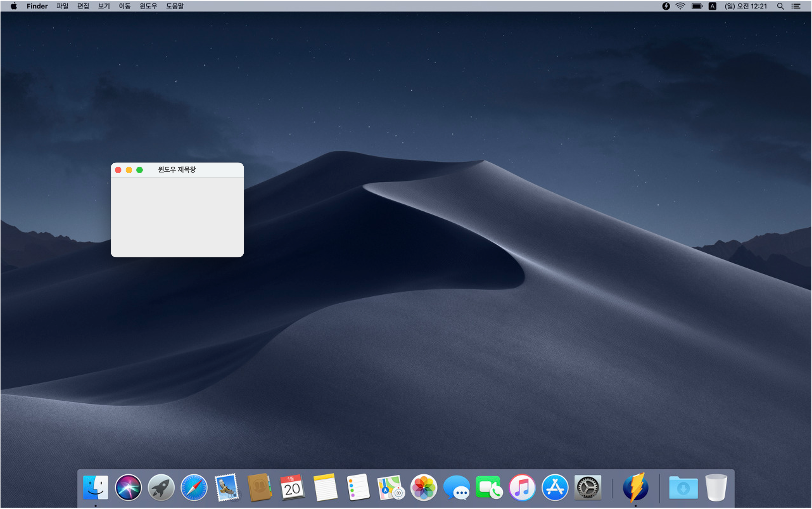The image size is (812, 509).
Task: Launch iTunes music app
Action: [522, 488]
